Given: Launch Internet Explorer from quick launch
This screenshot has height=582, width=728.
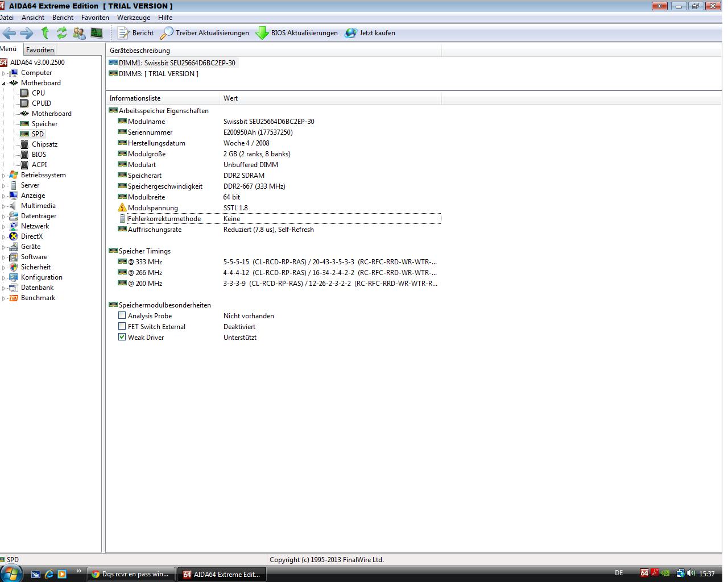Looking at the screenshot, I should click(x=49, y=574).
